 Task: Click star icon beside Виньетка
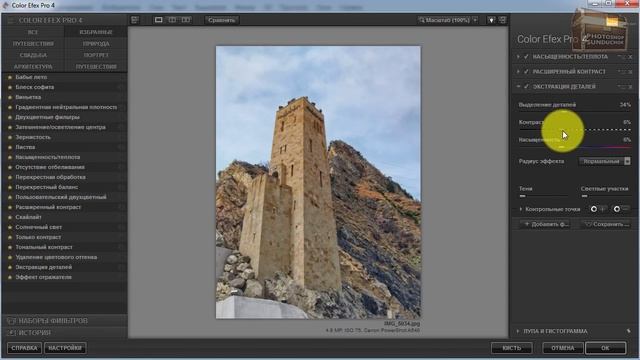pos(10,97)
